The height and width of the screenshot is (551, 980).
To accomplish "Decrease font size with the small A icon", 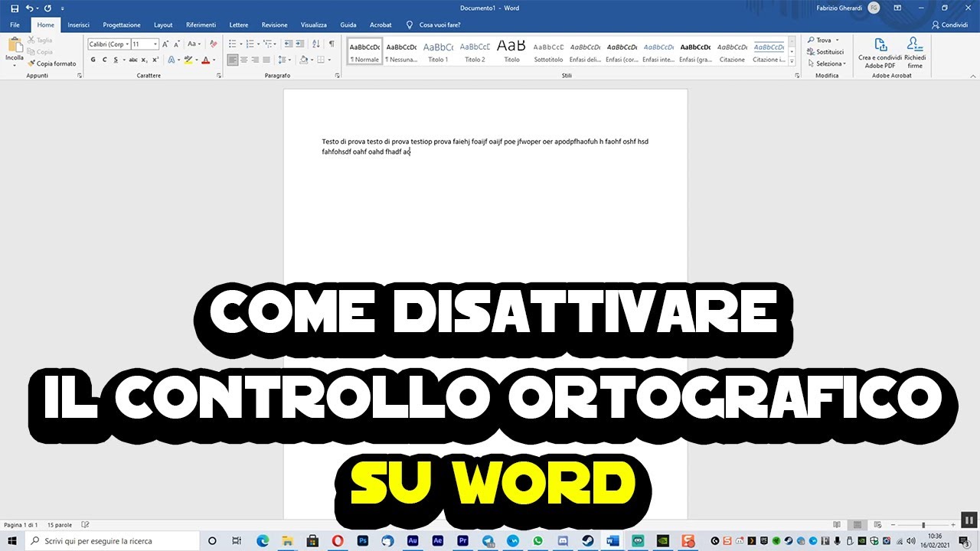I will point(176,44).
